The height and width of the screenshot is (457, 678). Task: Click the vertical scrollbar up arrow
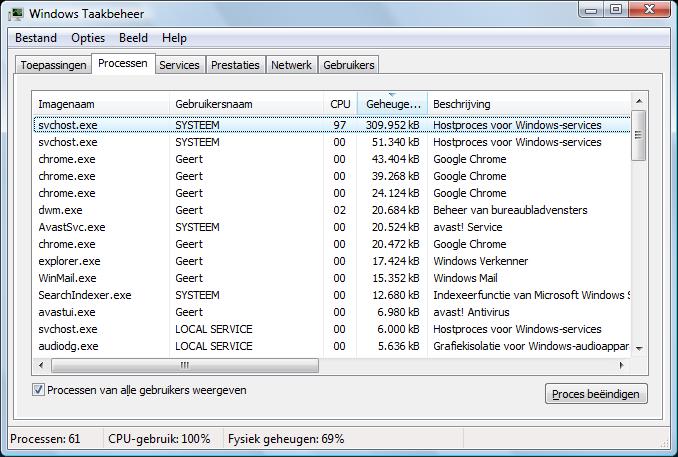click(639, 101)
